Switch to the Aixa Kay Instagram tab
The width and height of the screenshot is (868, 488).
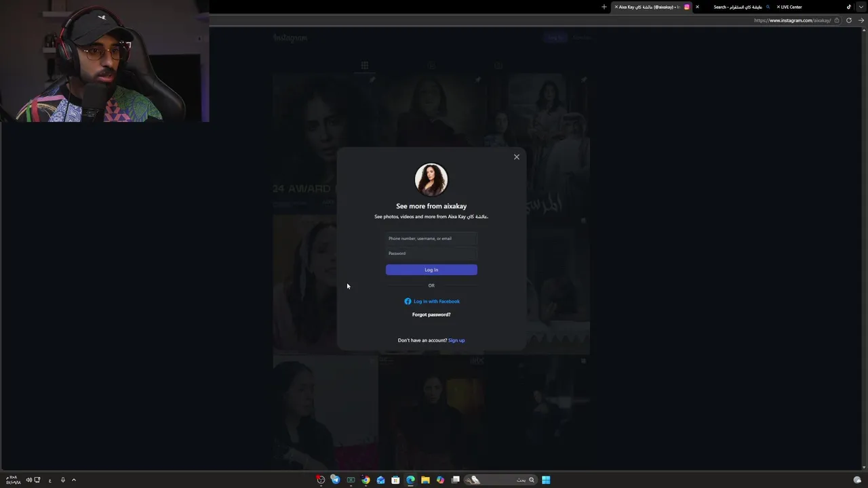pyautogui.click(x=651, y=7)
